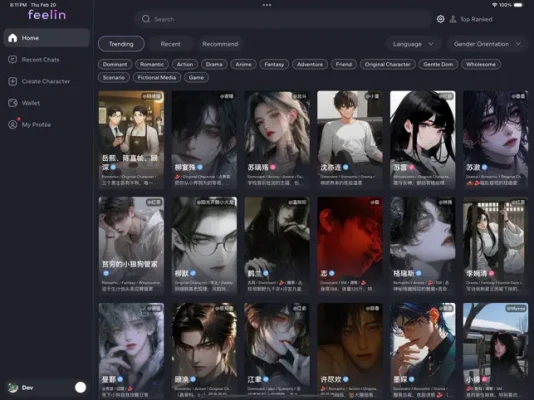Select the Recent tab
534x400 pixels.
171,44
